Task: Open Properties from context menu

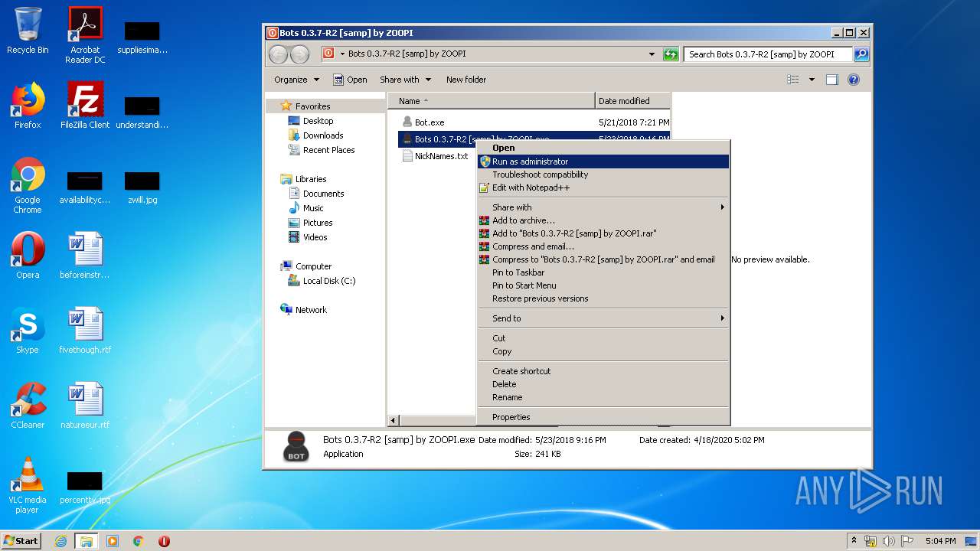Action: click(x=603, y=417)
